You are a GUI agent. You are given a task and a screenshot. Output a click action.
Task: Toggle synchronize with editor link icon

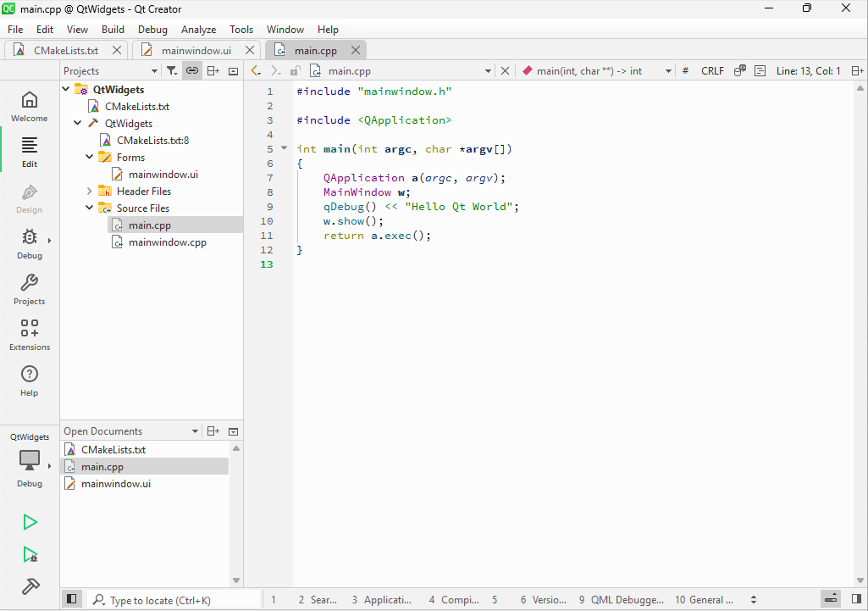point(192,71)
